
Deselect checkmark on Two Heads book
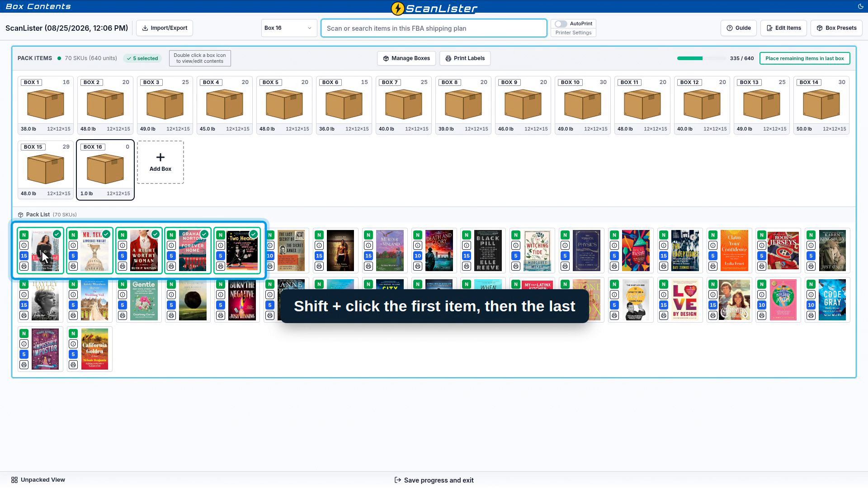[x=254, y=234]
